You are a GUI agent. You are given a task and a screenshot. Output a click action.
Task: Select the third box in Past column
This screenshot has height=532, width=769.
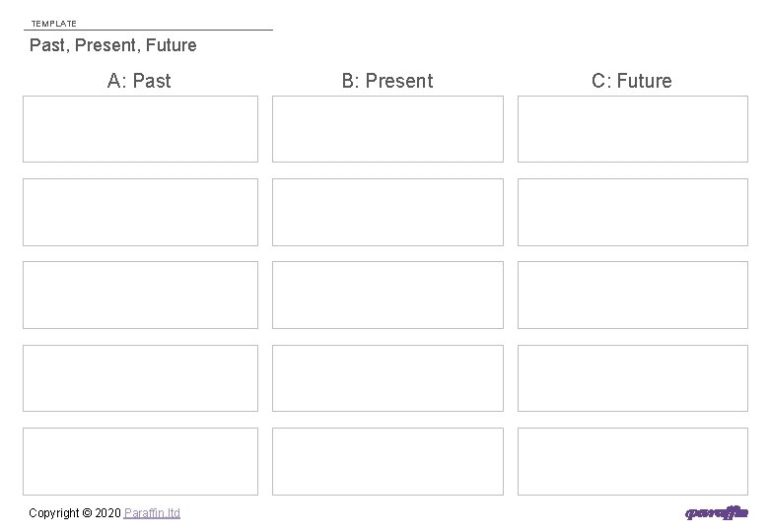(x=140, y=295)
